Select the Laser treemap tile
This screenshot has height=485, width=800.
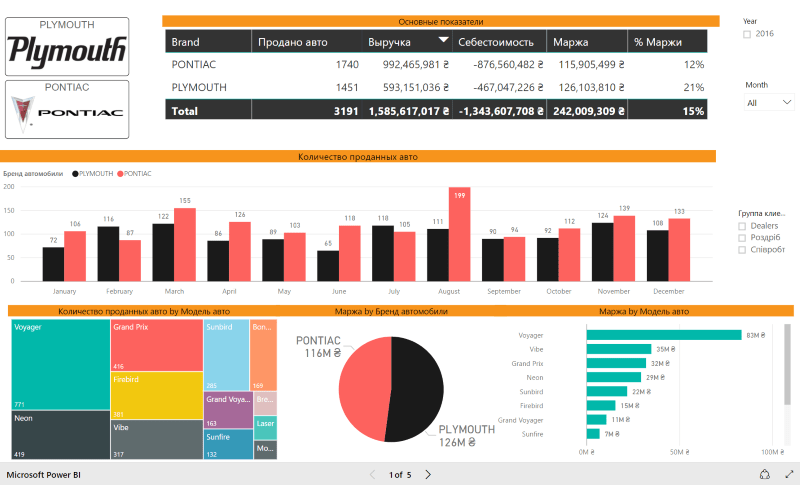point(265,428)
